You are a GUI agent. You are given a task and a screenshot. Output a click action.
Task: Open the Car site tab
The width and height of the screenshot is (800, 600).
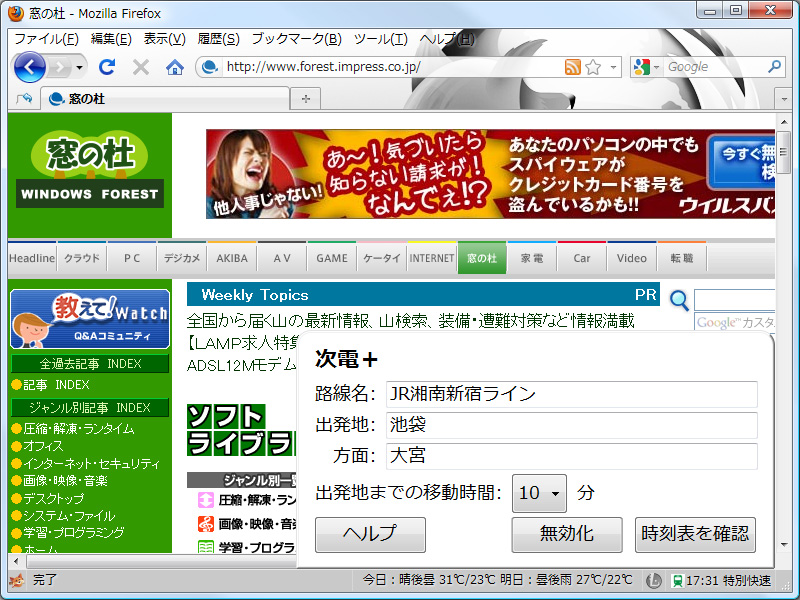[582, 258]
